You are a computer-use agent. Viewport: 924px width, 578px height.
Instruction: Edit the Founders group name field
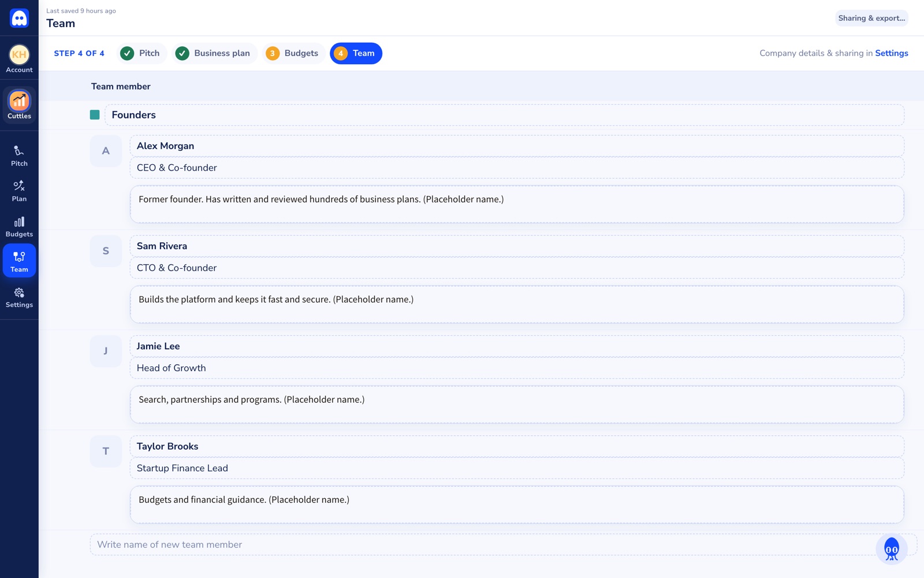tap(504, 115)
